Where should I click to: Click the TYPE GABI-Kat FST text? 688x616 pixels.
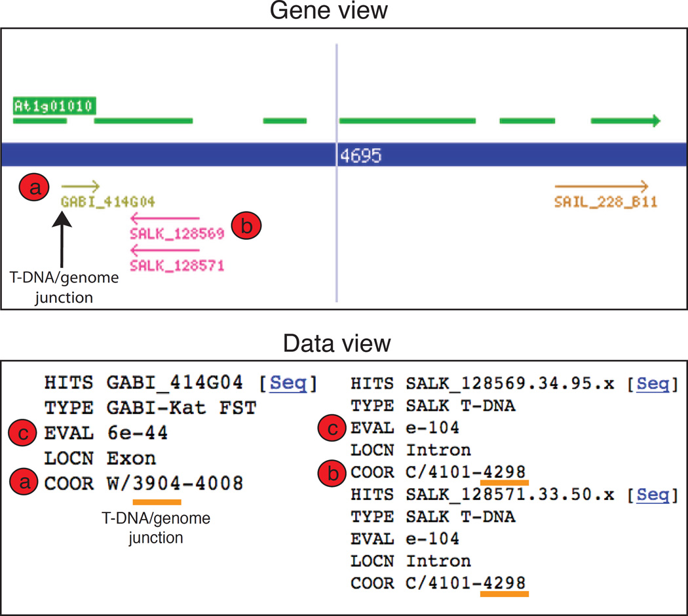[x=150, y=408]
